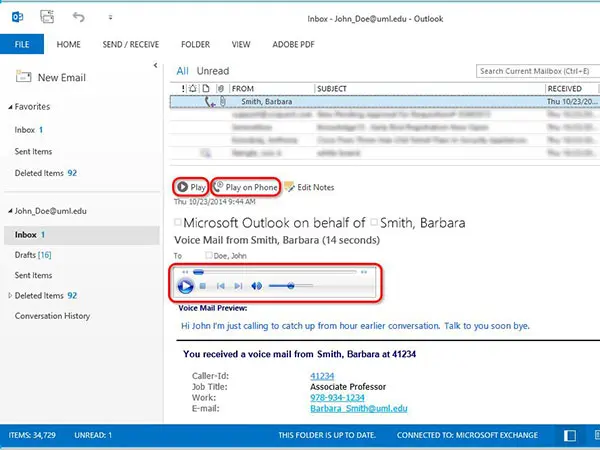Screen dimensions: 600x450
Task: Sort by the Icon (page) column header
Action: 206,89
